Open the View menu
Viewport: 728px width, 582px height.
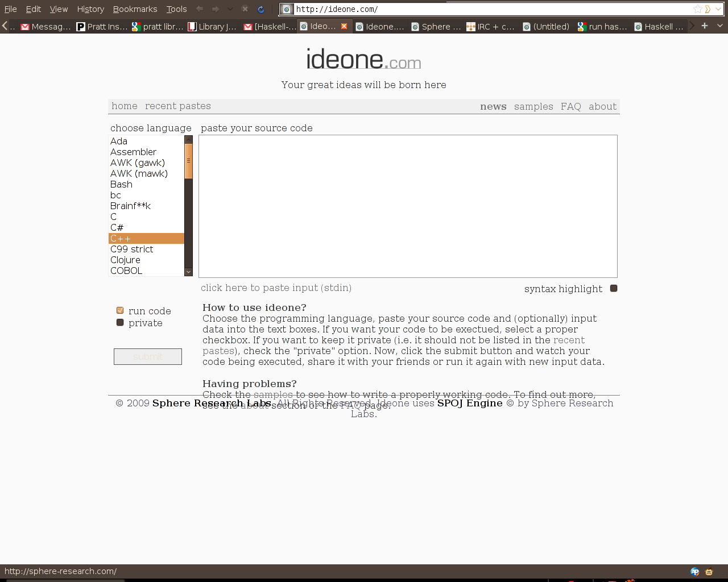click(x=59, y=9)
